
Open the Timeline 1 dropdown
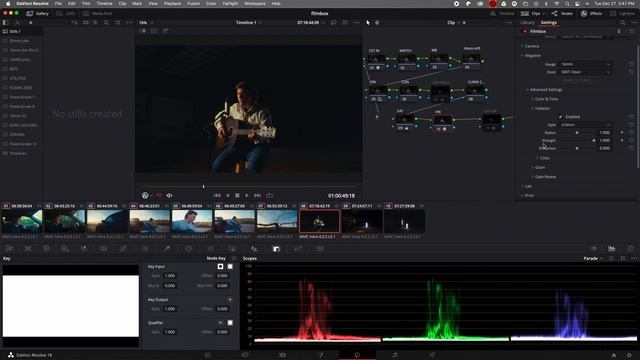(x=248, y=22)
